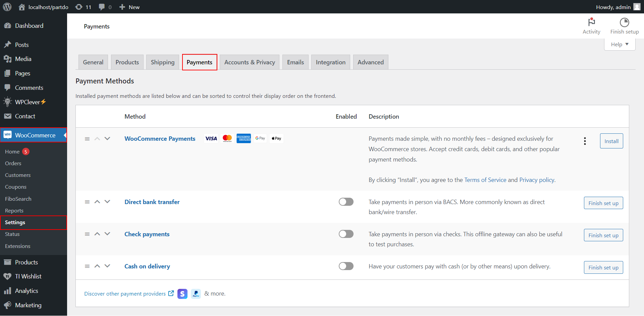Open Privacy policy link

pos(537,180)
